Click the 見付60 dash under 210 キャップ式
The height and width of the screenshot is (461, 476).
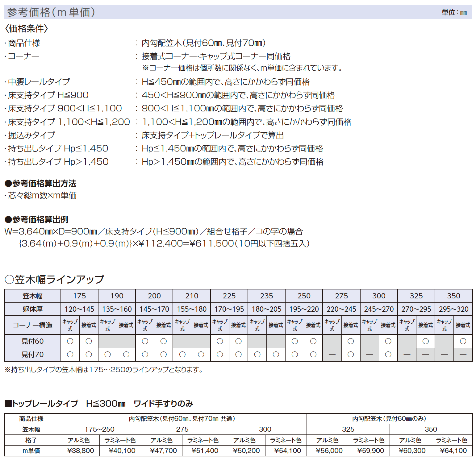coord(182,341)
